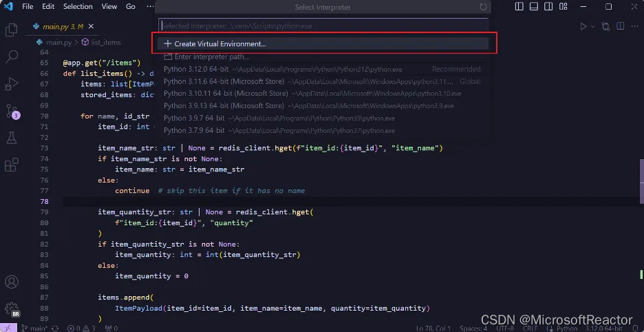Select Python 3.9.13 Microsoft Store interpreter
Screen dimensions: 644x332
(323, 105)
